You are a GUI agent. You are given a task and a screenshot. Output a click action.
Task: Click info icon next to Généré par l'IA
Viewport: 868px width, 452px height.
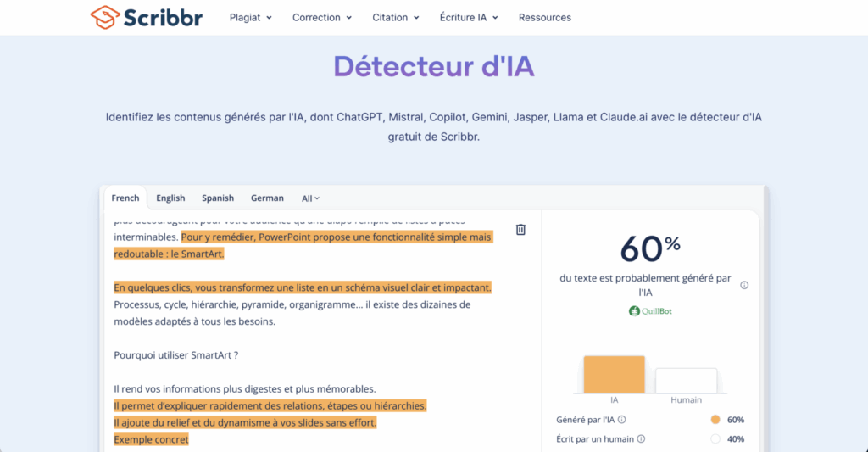point(622,420)
